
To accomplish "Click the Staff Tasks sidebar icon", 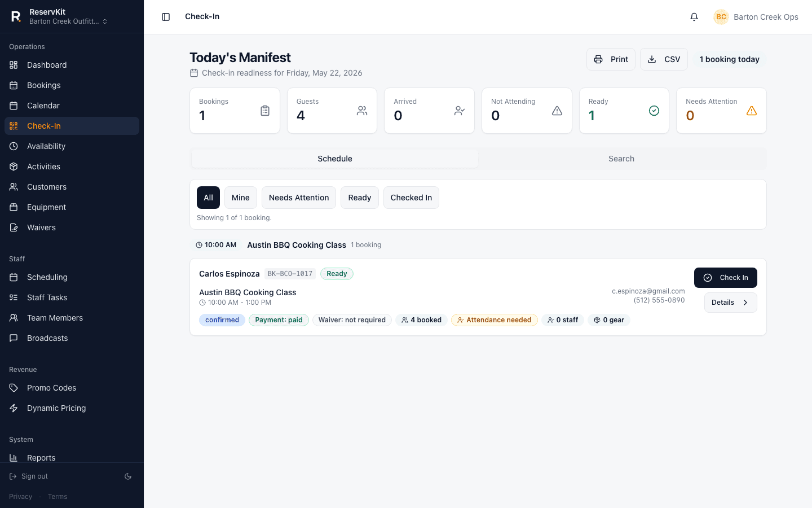I will pyautogui.click(x=14, y=297).
